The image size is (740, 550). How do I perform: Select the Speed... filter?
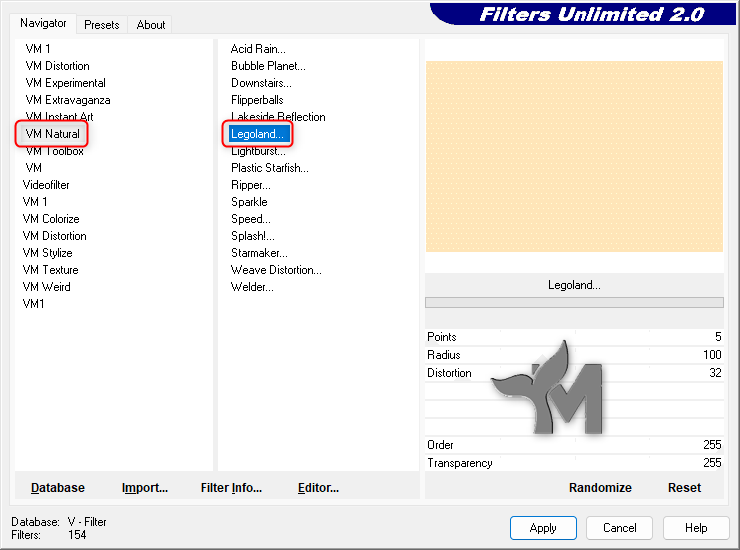(251, 219)
